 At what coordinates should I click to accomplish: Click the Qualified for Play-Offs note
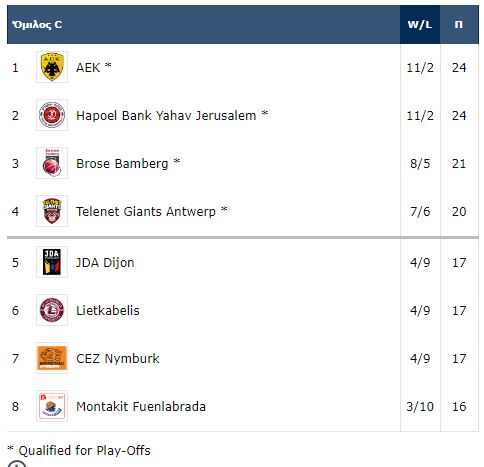click(x=79, y=451)
